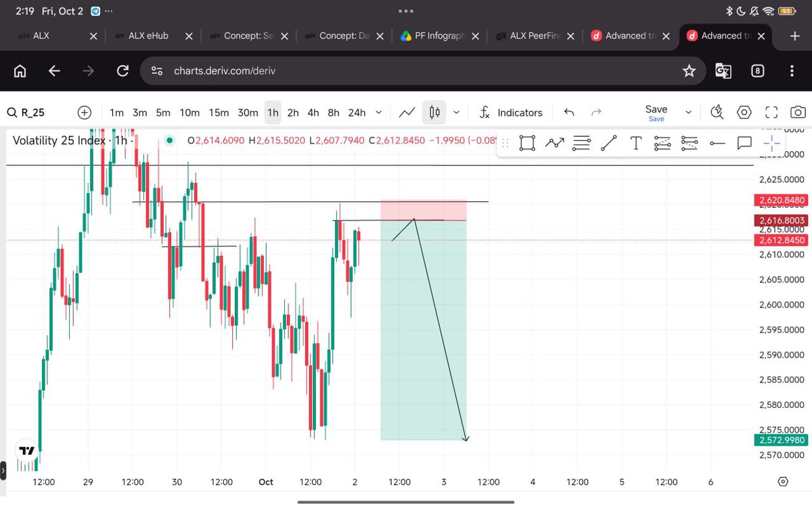812x508 pixels.
Task: Open the Indicators panel
Action: click(511, 112)
